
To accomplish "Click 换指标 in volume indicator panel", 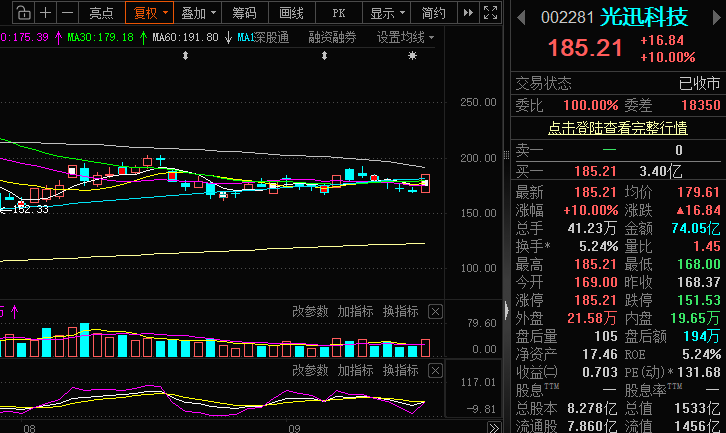I will 401,311.
